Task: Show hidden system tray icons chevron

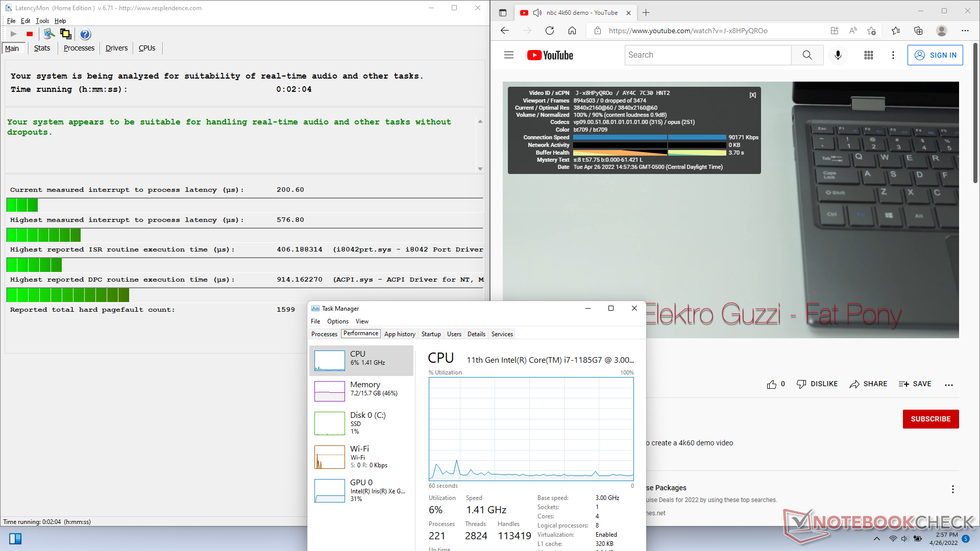Action: 877,539
